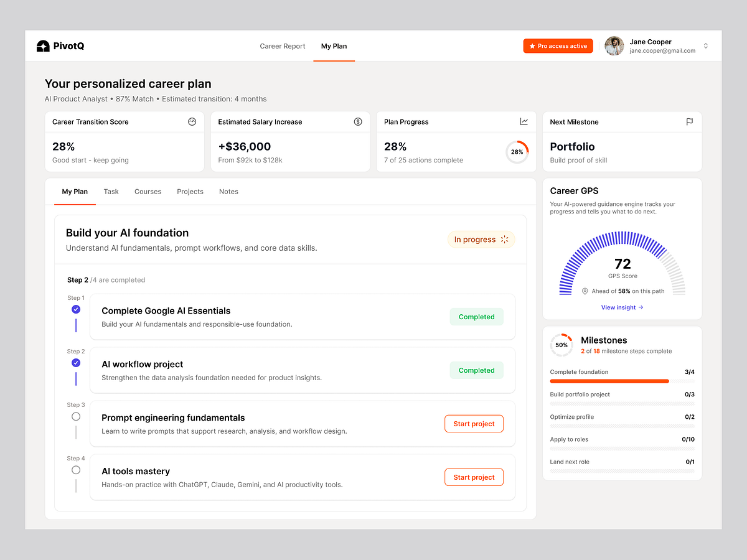Image resolution: width=747 pixels, height=560 pixels.
Task: Open the Career Report tab
Action: pyautogui.click(x=283, y=46)
